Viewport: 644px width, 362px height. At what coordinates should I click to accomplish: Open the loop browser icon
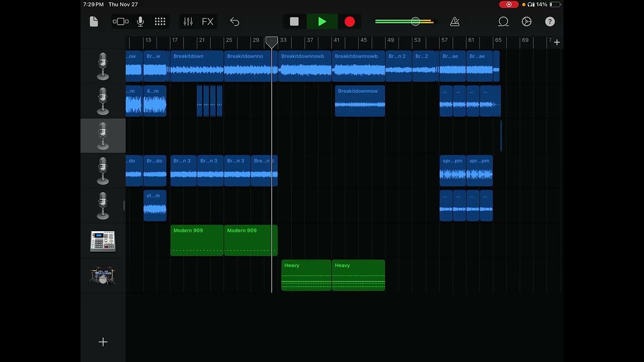tap(504, 22)
